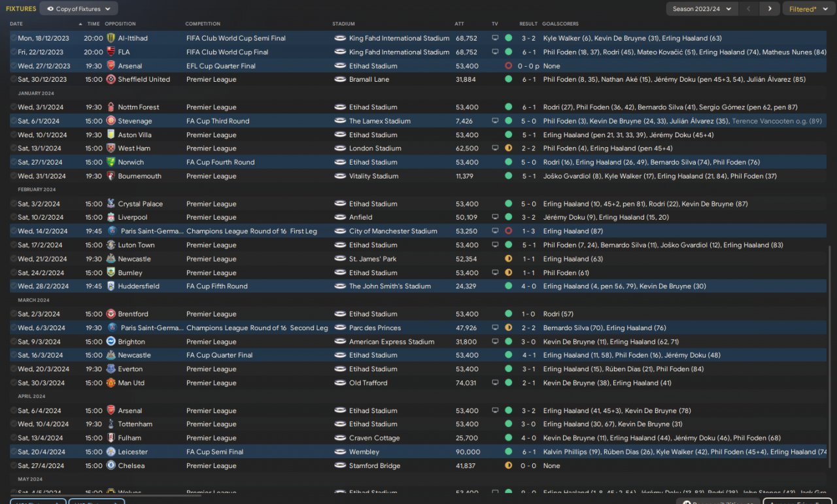
Task: Click the 1 - 3 result against Paris Saint-Germain
Action: 529,231
